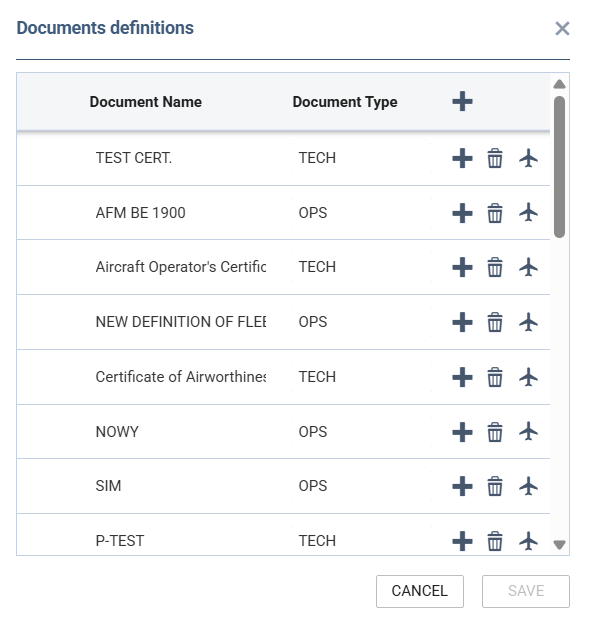Click the scrollbar up arrow
Image resolution: width=594 pixels, height=632 pixels.
click(559, 84)
